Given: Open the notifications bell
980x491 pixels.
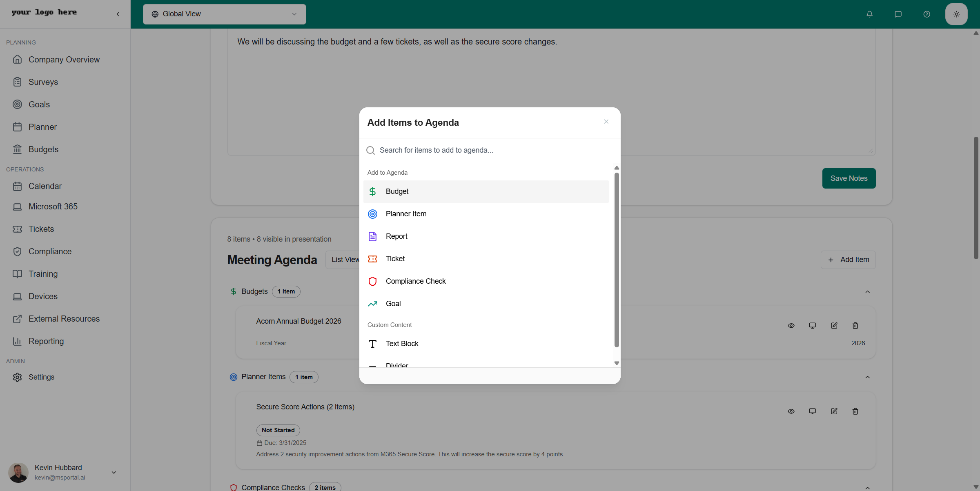Looking at the screenshot, I should [x=869, y=14].
